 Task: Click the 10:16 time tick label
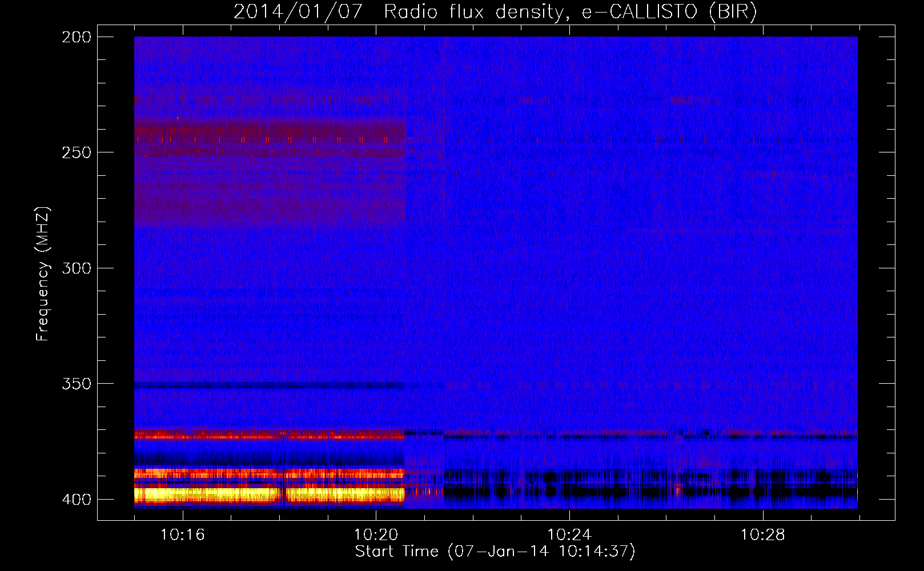tap(183, 535)
